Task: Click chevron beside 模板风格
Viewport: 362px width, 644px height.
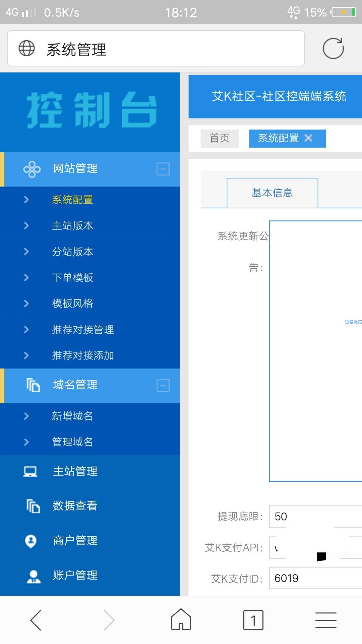Action: (26, 304)
